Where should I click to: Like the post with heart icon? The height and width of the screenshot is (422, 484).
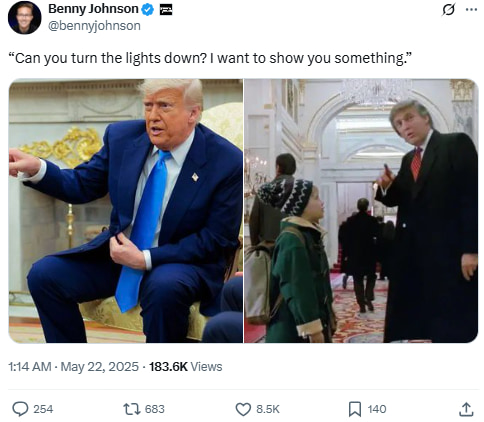pyautogui.click(x=243, y=409)
